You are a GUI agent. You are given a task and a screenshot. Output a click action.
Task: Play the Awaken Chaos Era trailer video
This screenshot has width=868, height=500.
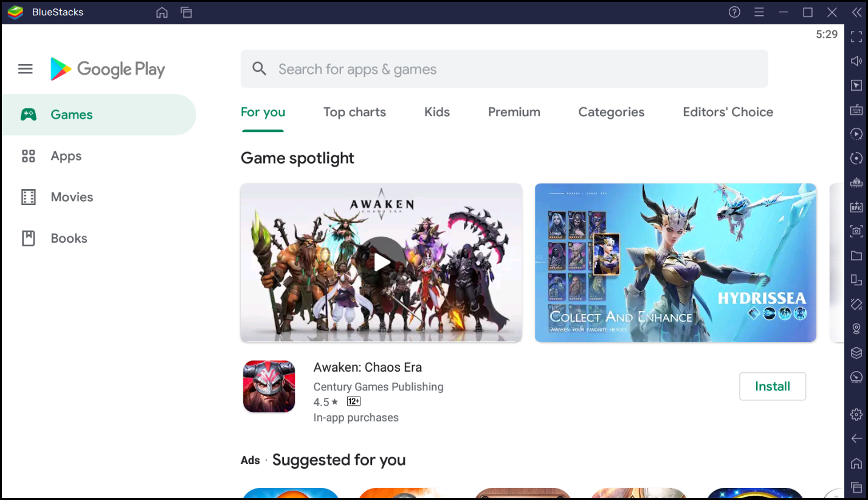pyautogui.click(x=381, y=262)
